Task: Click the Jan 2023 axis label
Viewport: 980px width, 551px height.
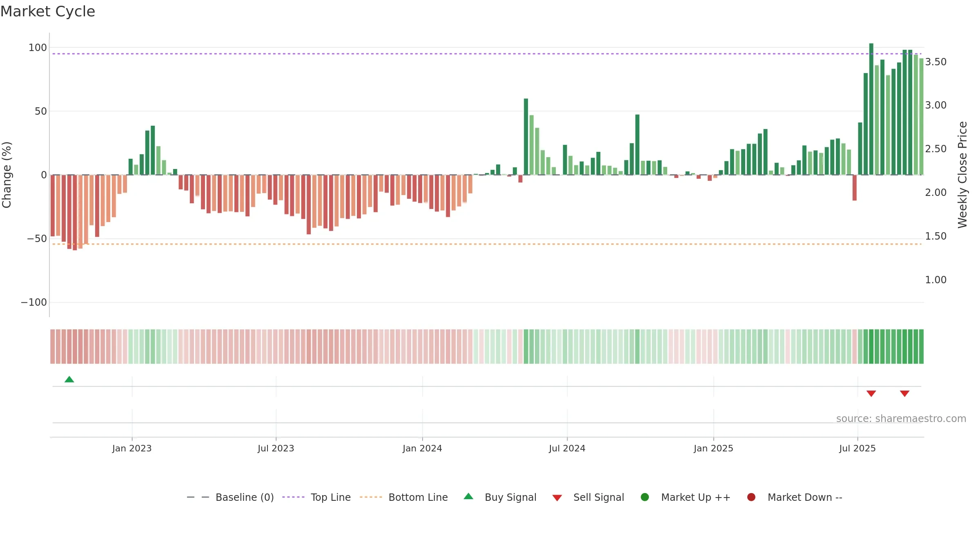Action: pyautogui.click(x=132, y=448)
